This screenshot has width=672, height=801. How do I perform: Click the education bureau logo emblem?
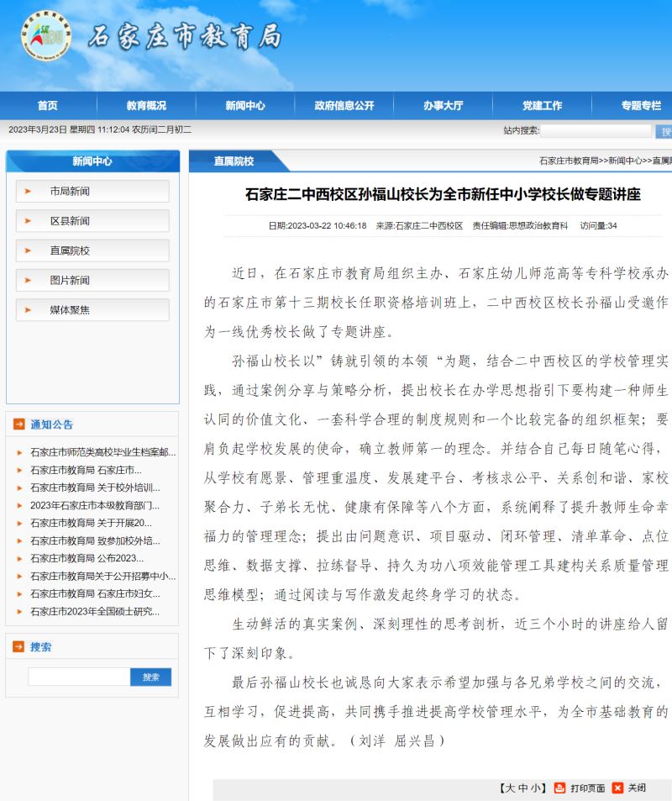[46, 35]
